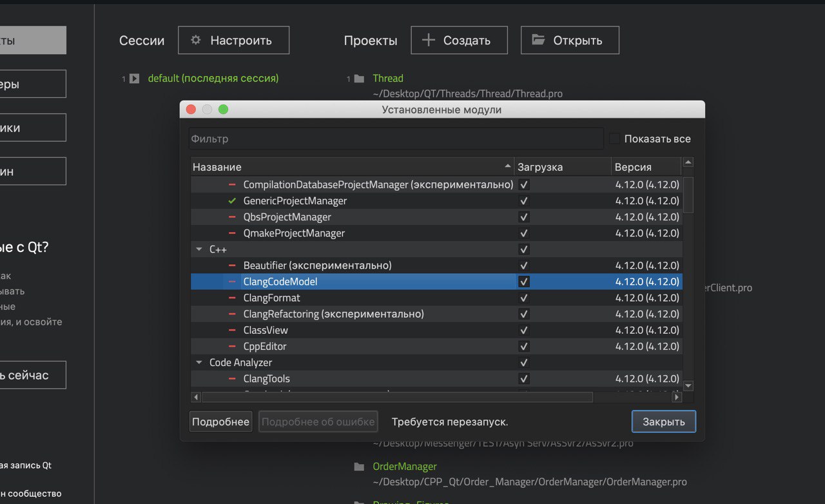Open the Thread project link
Viewport: 825px width, 504px height.
click(388, 78)
